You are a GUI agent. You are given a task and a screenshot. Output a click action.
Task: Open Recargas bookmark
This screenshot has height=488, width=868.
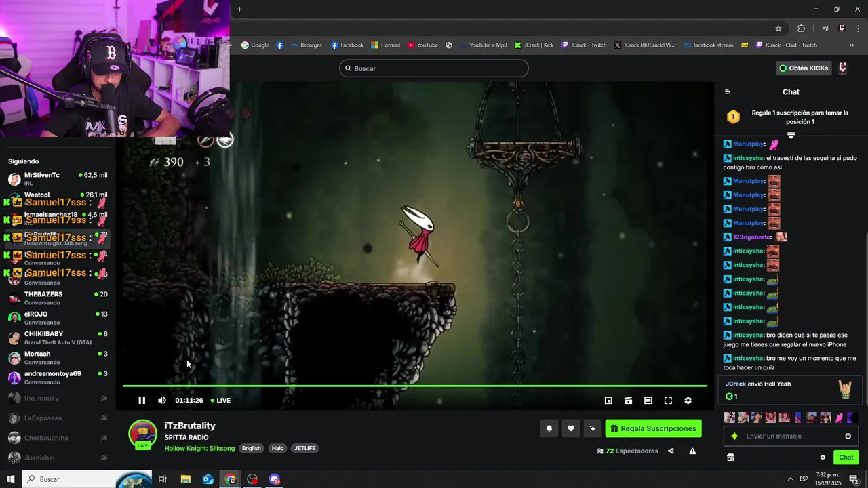click(307, 45)
